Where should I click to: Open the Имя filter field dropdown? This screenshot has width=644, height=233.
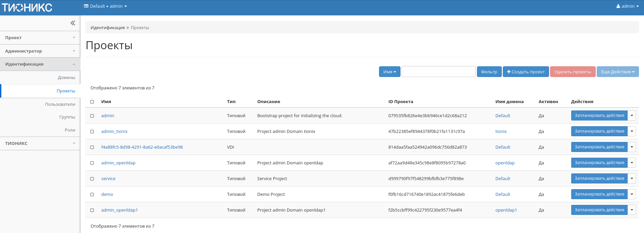tap(389, 72)
